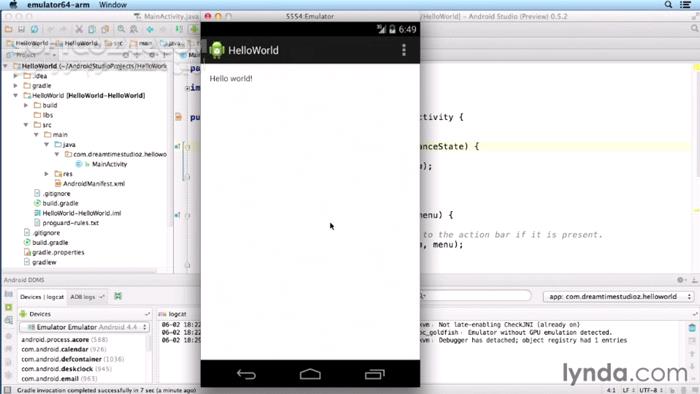Select gradle.properties file
The height and width of the screenshot is (394, 700).
[58, 253]
